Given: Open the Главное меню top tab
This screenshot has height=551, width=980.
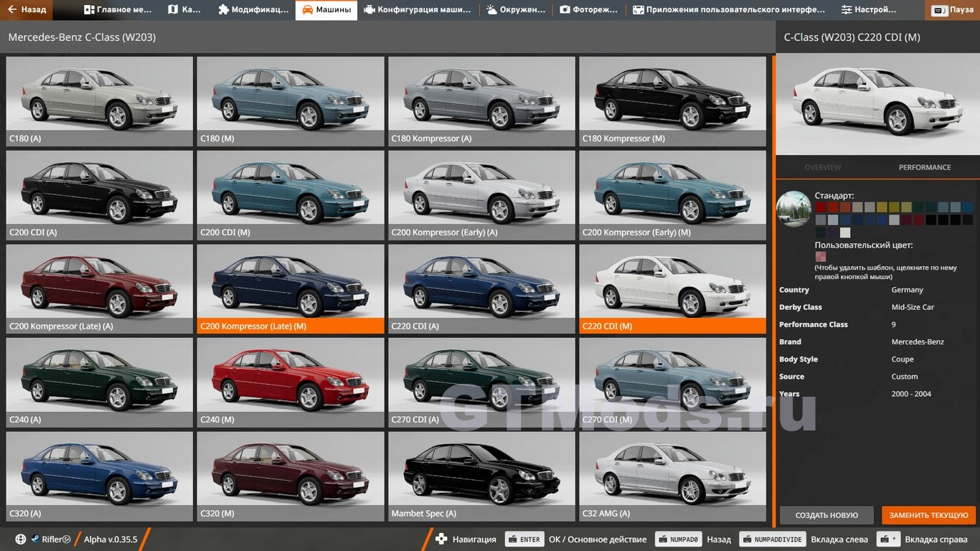Looking at the screenshot, I should click(118, 10).
